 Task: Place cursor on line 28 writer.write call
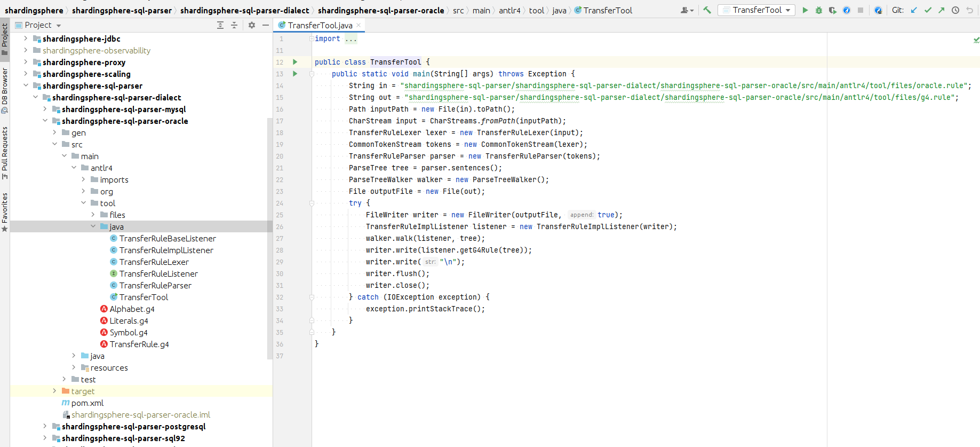449,250
